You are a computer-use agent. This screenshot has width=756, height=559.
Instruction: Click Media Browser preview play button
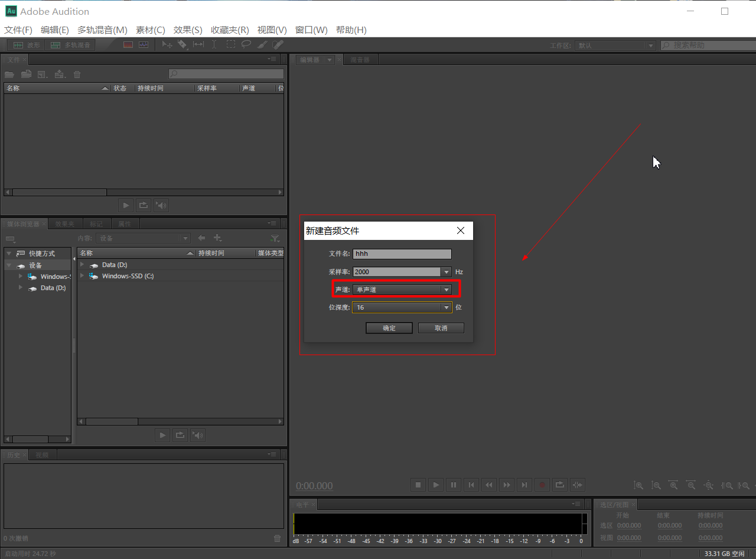point(162,435)
